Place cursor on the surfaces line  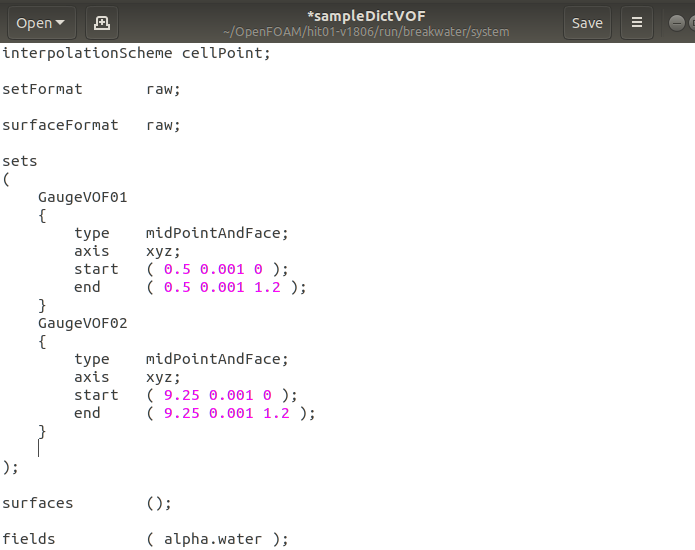point(38,503)
